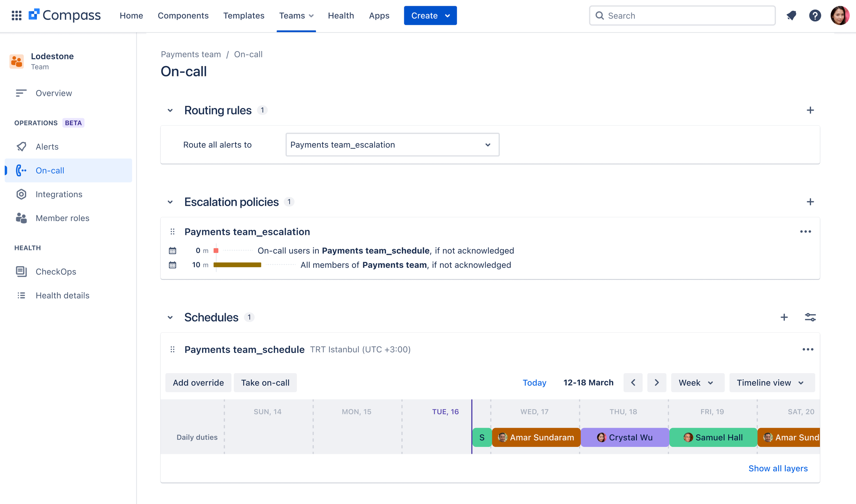The width and height of the screenshot is (856, 504).
Task: Click the Add override button
Action: [198, 382]
